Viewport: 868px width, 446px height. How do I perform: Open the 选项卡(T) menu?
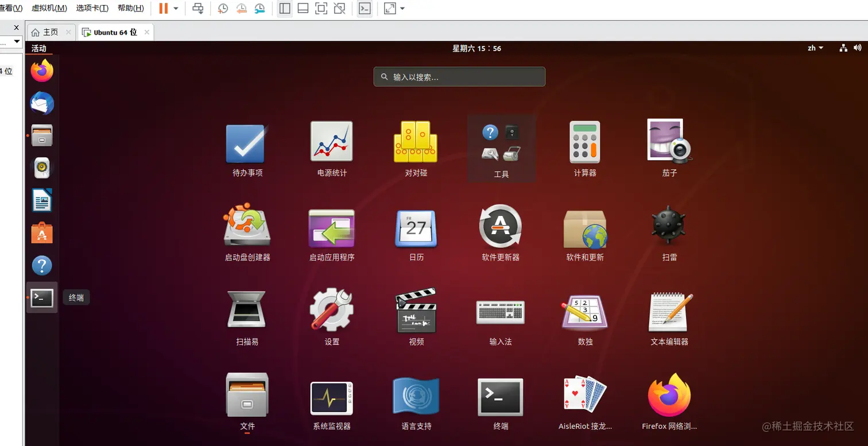coord(92,8)
